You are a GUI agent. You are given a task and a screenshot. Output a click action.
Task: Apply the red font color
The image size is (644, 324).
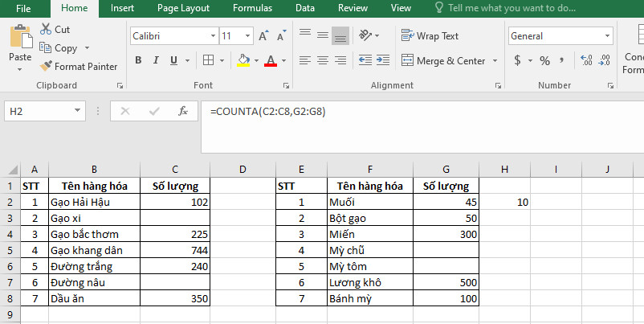point(271,60)
